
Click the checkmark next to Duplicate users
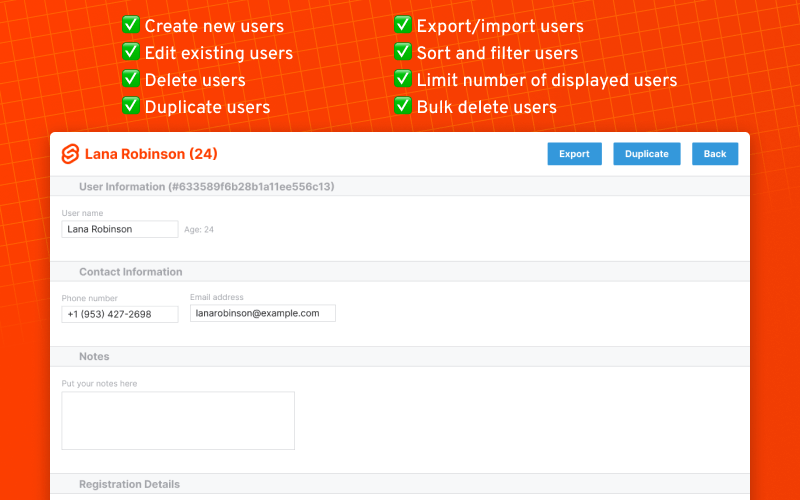pos(130,106)
